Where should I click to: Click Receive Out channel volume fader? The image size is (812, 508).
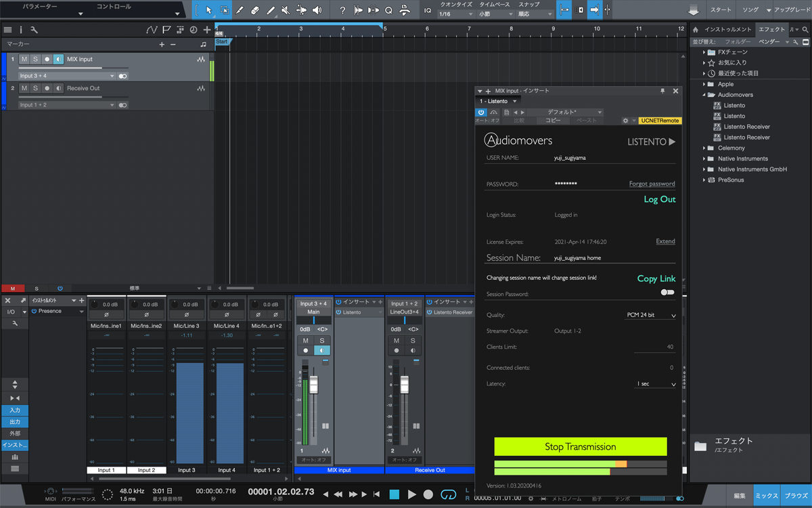404,384
